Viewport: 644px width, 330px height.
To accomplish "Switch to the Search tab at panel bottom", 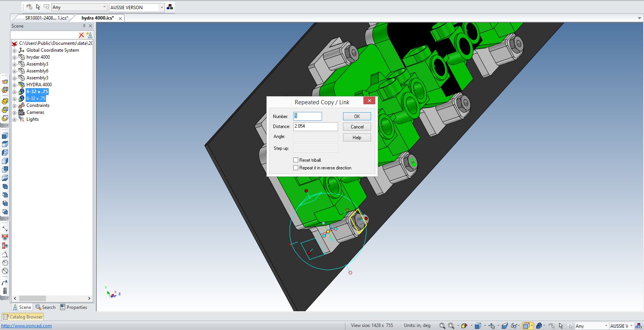I will (46, 307).
